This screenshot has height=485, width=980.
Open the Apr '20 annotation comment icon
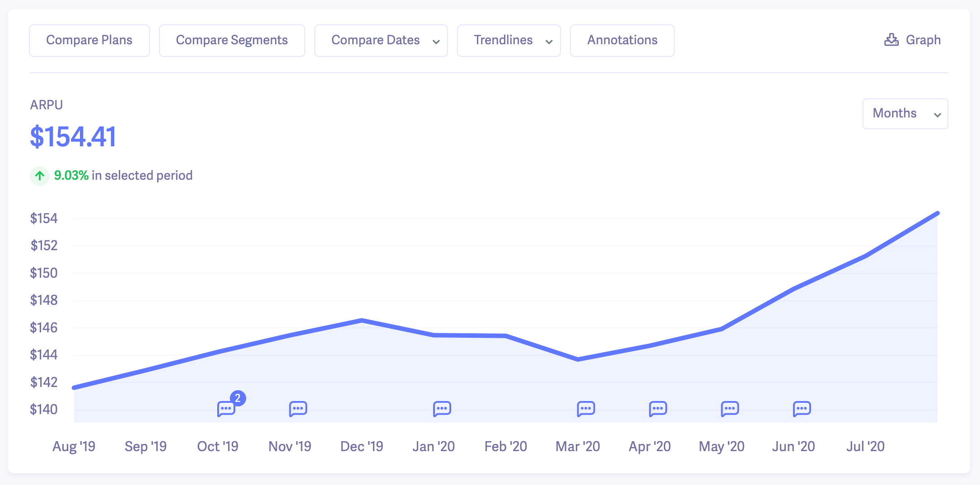point(658,409)
